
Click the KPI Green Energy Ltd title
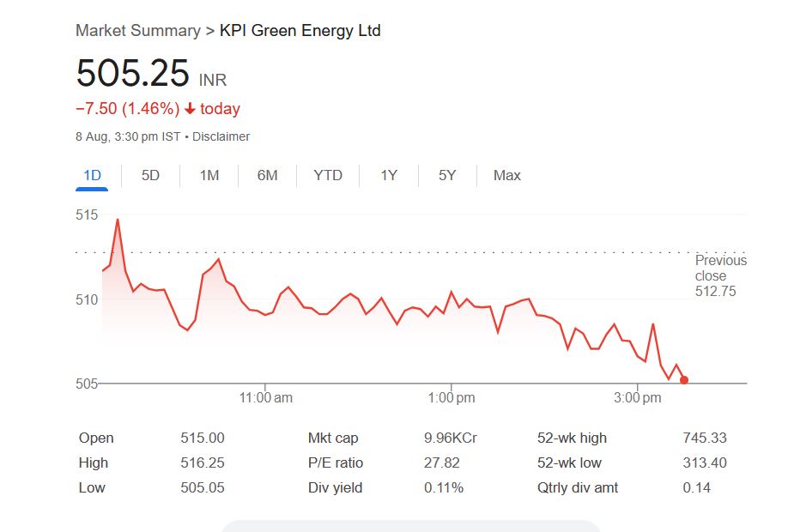300,31
